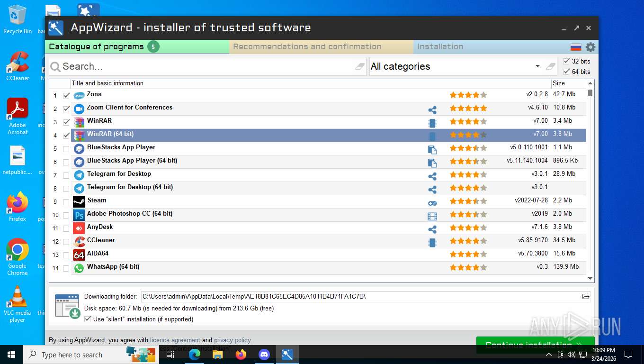Open the licence agreement link

(x=175, y=340)
